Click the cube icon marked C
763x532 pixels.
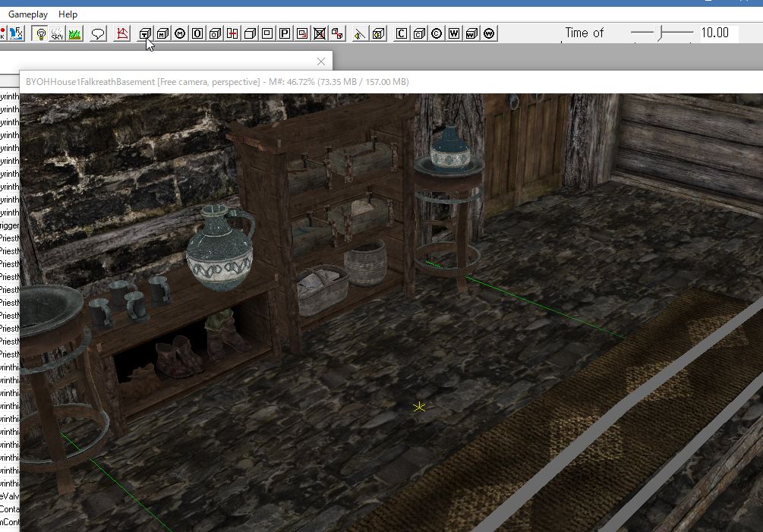point(419,33)
